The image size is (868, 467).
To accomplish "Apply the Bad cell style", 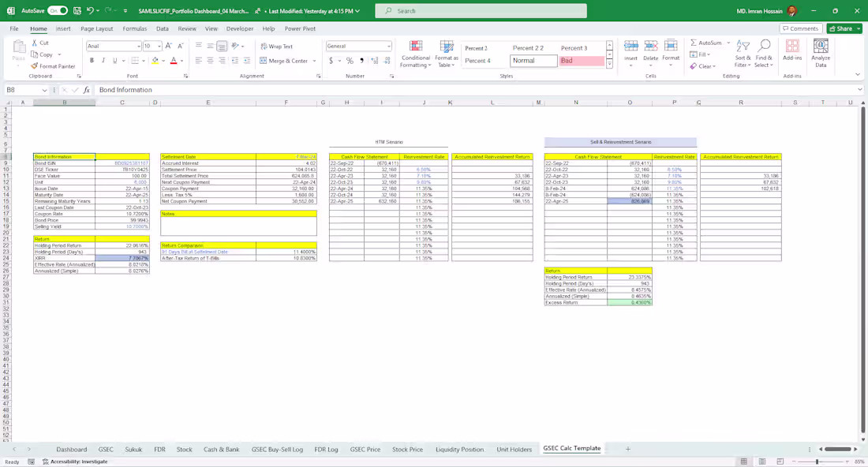I will coord(582,61).
